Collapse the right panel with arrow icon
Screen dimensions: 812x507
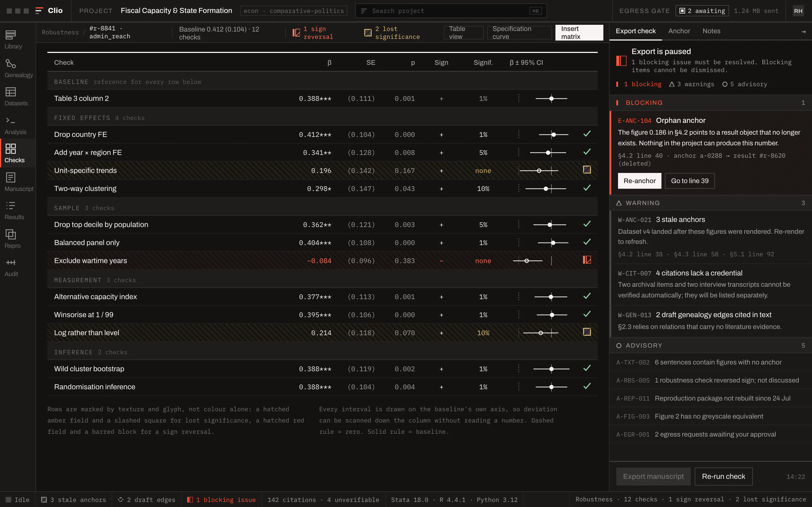[x=803, y=32]
